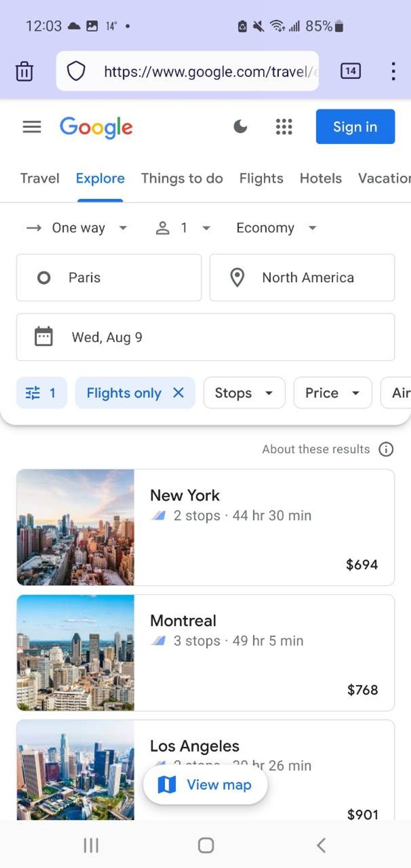
Task: Select the Montreal destination thumbnail
Action: point(75,653)
